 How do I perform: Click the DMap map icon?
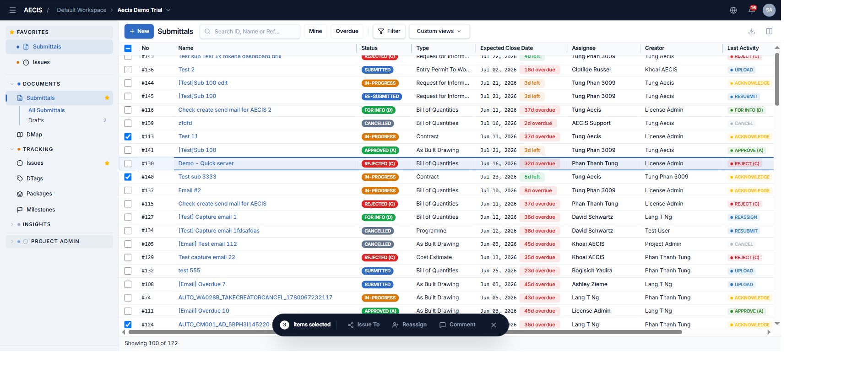tap(20, 135)
